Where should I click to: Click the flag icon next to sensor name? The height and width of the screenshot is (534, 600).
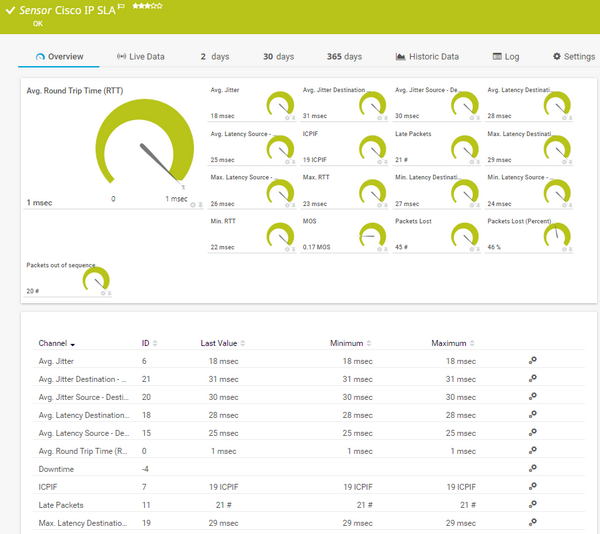click(x=121, y=6)
